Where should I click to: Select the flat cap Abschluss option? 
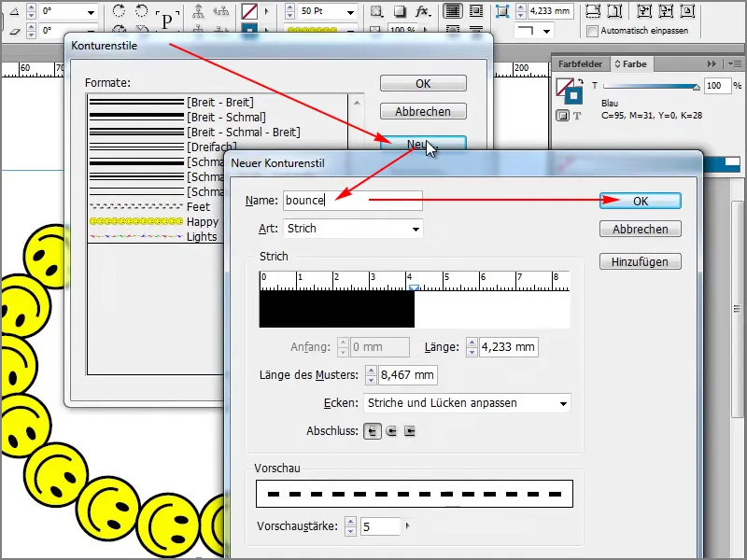tap(373, 431)
